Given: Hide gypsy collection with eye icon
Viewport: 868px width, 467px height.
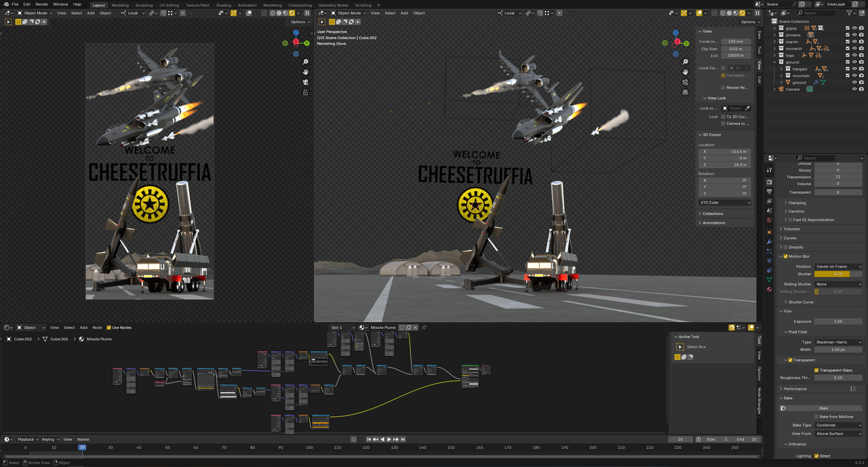Looking at the screenshot, I should (x=854, y=28).
